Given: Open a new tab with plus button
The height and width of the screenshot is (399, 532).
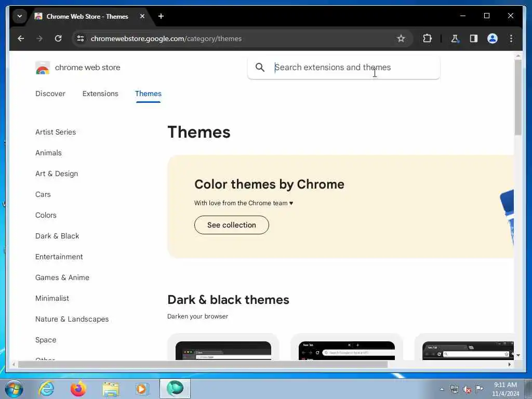Looking at the screenshot, I should (x=161, y=16).
